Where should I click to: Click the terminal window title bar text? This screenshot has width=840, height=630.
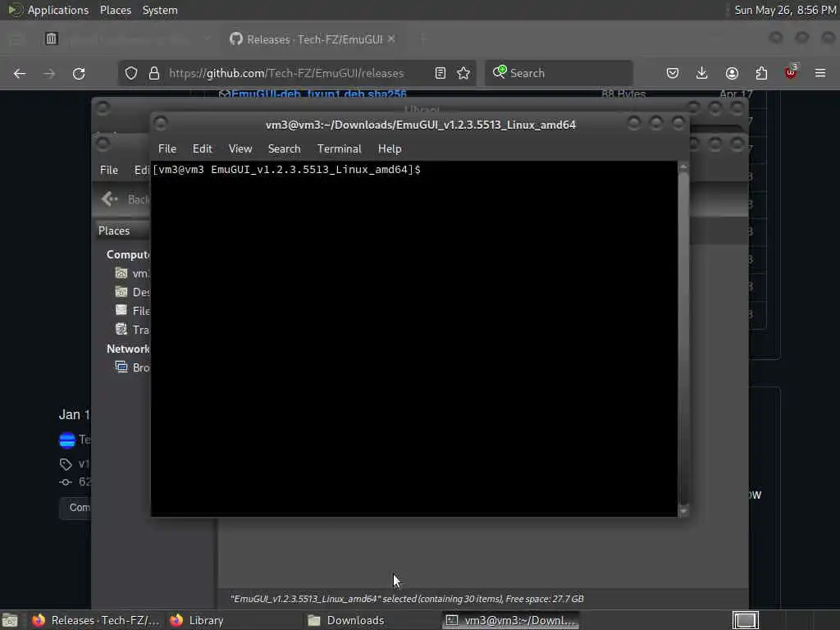[x=421, y=125]
